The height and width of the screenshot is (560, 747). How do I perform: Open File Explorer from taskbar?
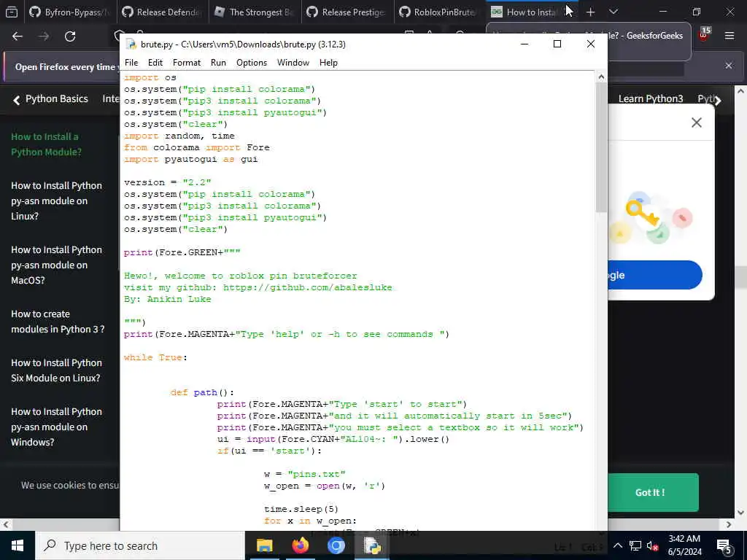(264, 545)
